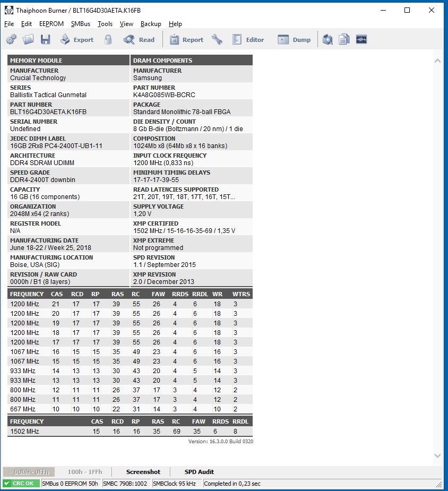Open the Tools menu
The width and height of the screenshot is (448, 491).
coord(105,24)
